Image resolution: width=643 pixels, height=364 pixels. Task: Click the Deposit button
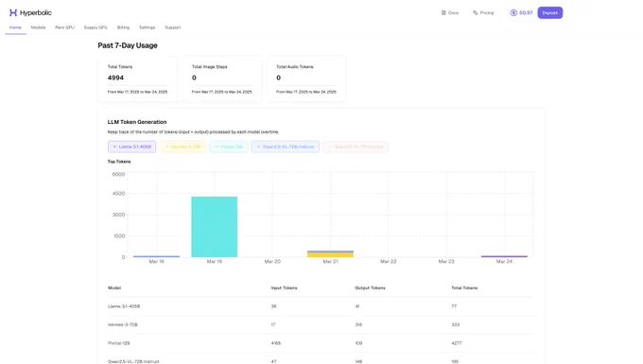pyautogui.click(x=550, y=12)
